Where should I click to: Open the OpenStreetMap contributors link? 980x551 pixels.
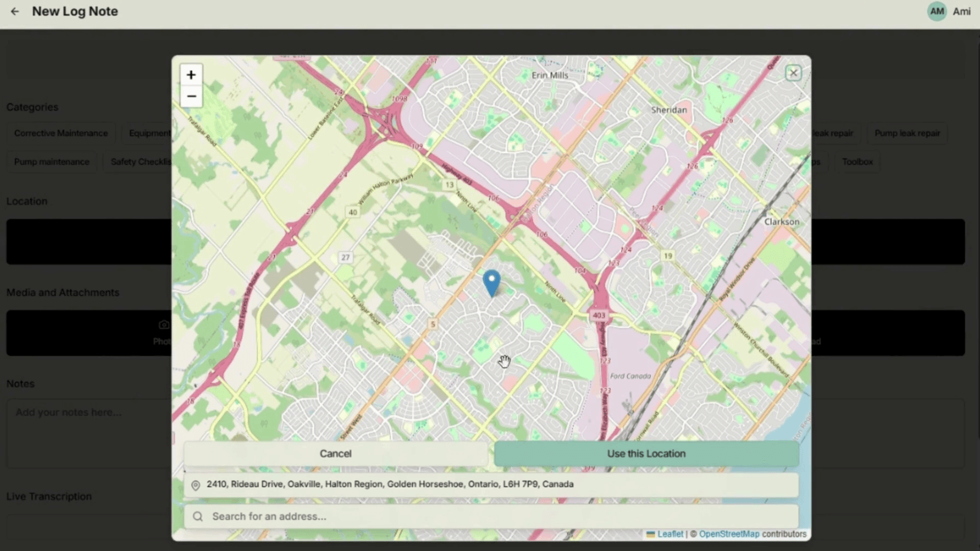[x=729, y=534]
